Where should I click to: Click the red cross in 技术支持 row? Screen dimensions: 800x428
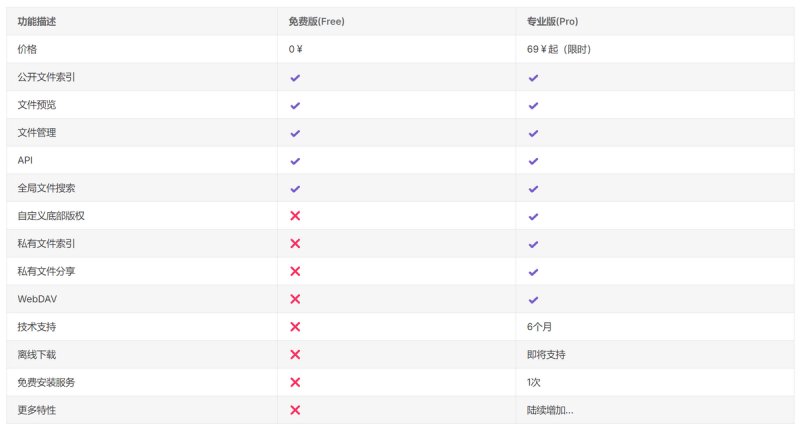tap(295, 327)
